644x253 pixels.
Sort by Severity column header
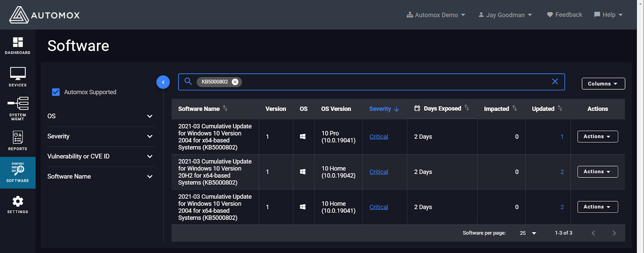pos(384,109)
